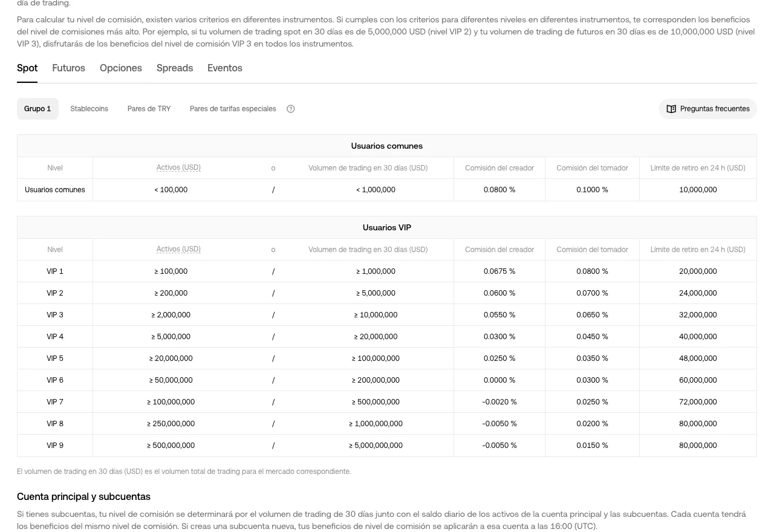The height and width of the screenshot is (532, 774).
Task: Choose the Stablecoins filter
Action: click(x=89, y=109)
